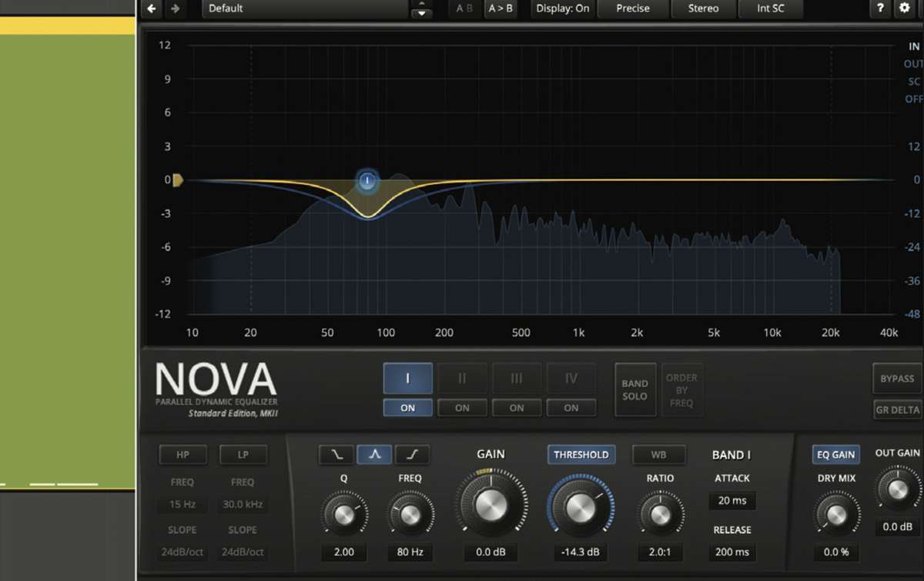Open help via the question mark icon
Image resolution: width=924 pixels, height=581 pixels.
(879, 8)
